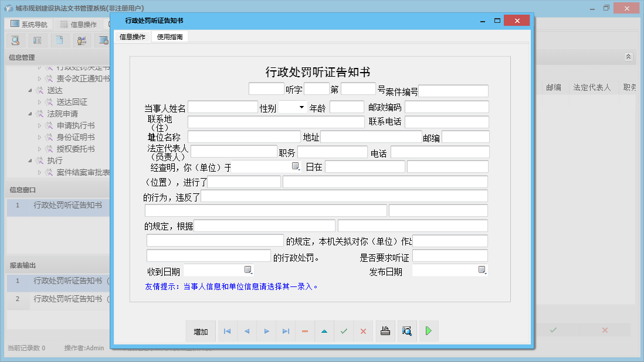Jump to the first record using the navigation icon

pyautogui.click(x=228, y=331)
